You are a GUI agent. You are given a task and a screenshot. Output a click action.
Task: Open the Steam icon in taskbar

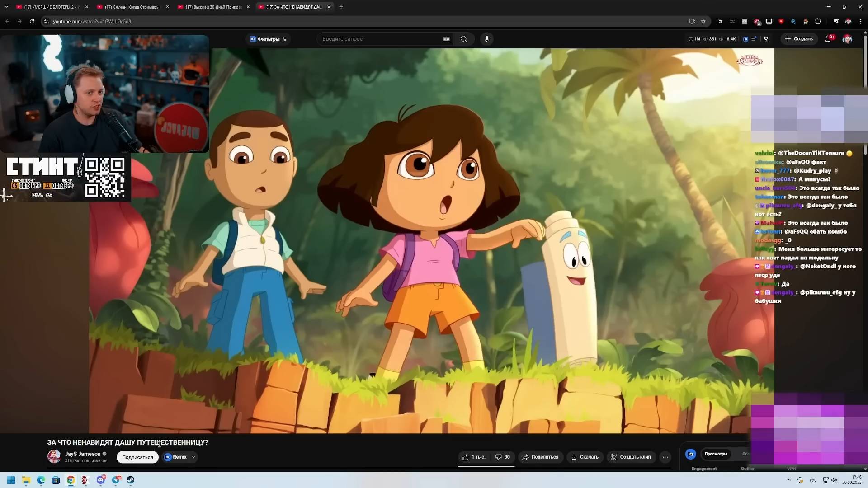(130, 480)
